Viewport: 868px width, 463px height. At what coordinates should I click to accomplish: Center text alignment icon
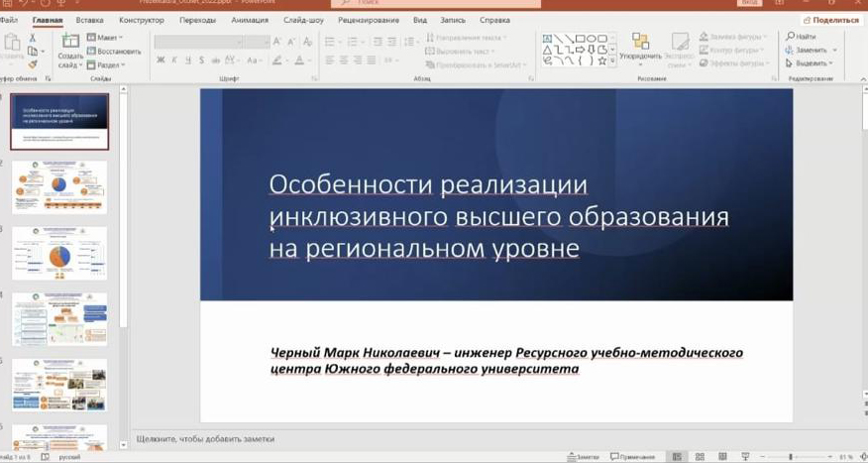click(x=344, y=59)
